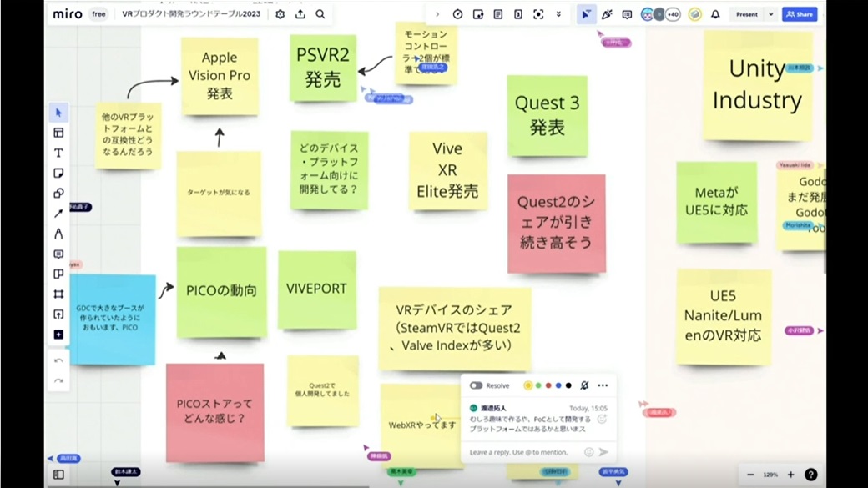Screen dimensions: 868x488
Task: Choose the red comment color dot
Action: (548, 385)
